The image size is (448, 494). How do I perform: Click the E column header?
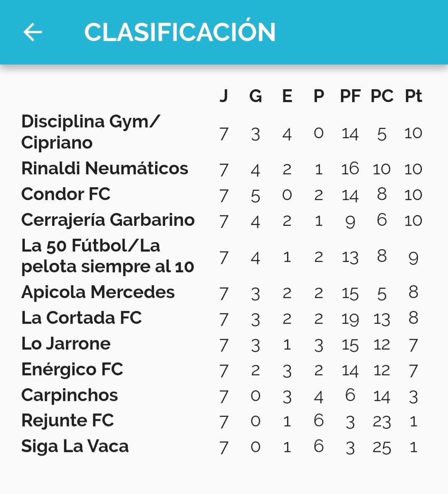pos(287,96)
